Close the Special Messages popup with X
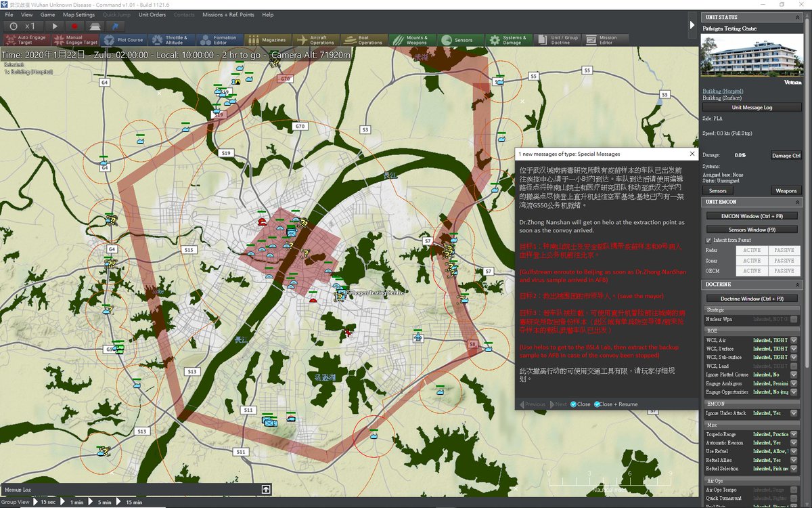812x508 pixels. 692,154
